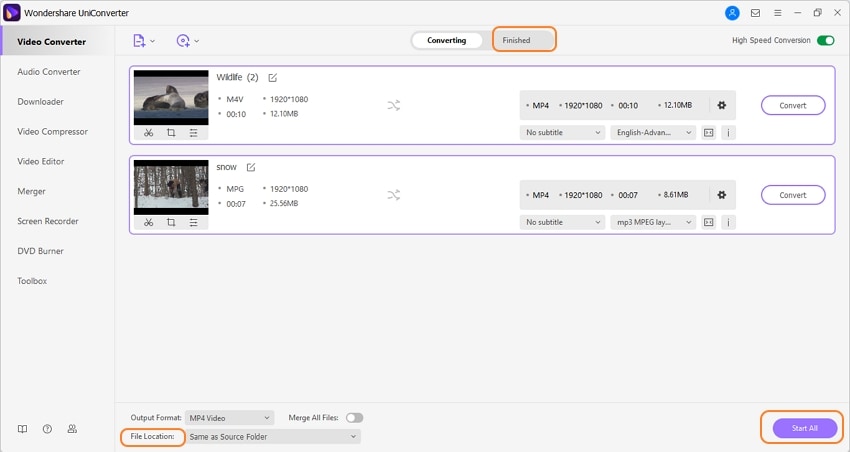Trim the snow video with scissors
This screenshot has width=850, height=452.
(x=149, y=222)
